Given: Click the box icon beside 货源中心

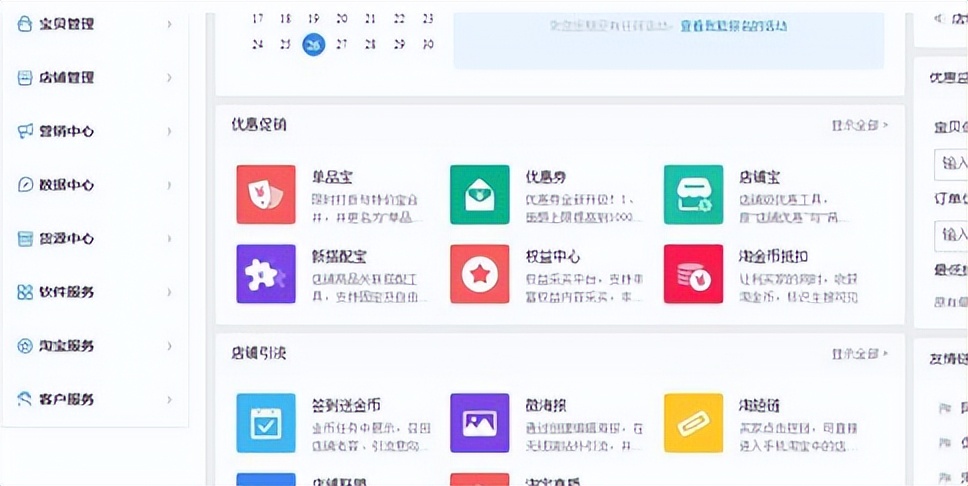Looking at the screenshot, I should pyautogui.click(x=25, y=238).
